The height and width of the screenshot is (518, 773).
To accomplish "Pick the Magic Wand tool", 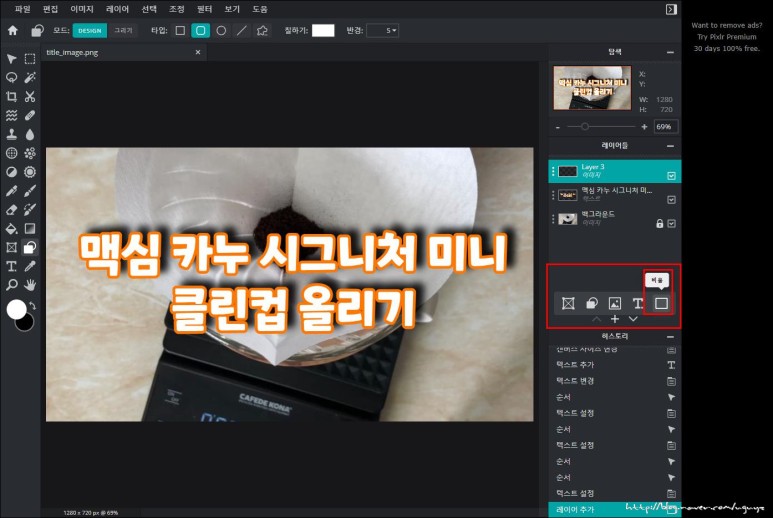I will (x=30, y=78).
